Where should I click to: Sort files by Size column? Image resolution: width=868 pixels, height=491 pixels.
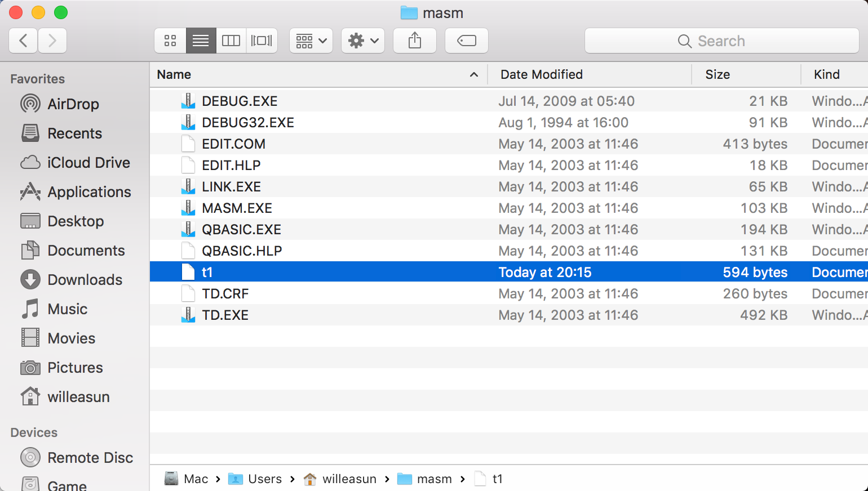(x=746, y=74)
